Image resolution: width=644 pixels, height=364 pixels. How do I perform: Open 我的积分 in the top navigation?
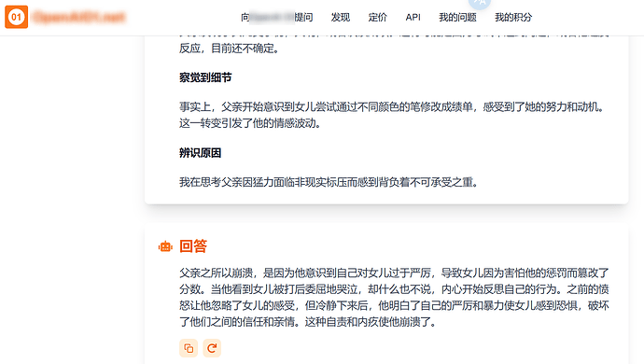click(x=513, y=17)
